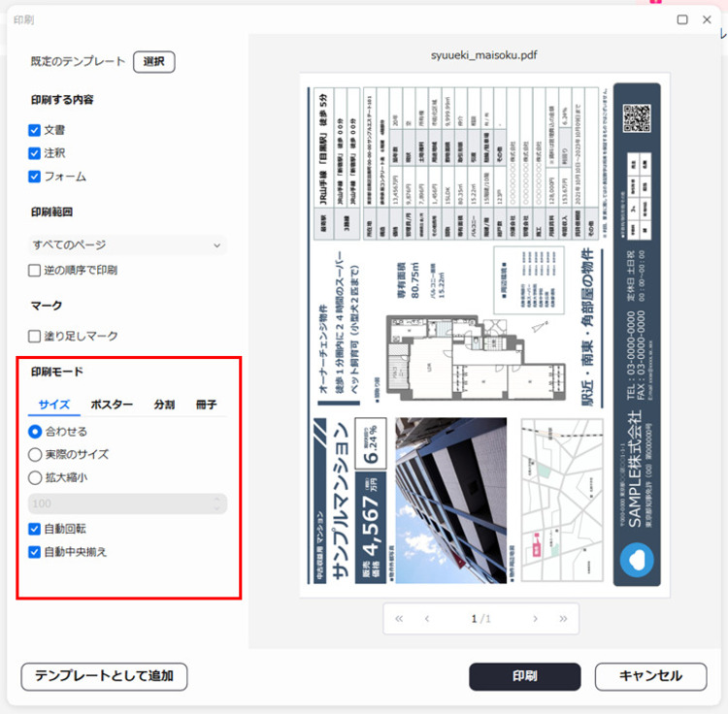Toggle 自動中央揃え checkbox
The width and height of the screenshot is (728, 714).
[34, 552]
